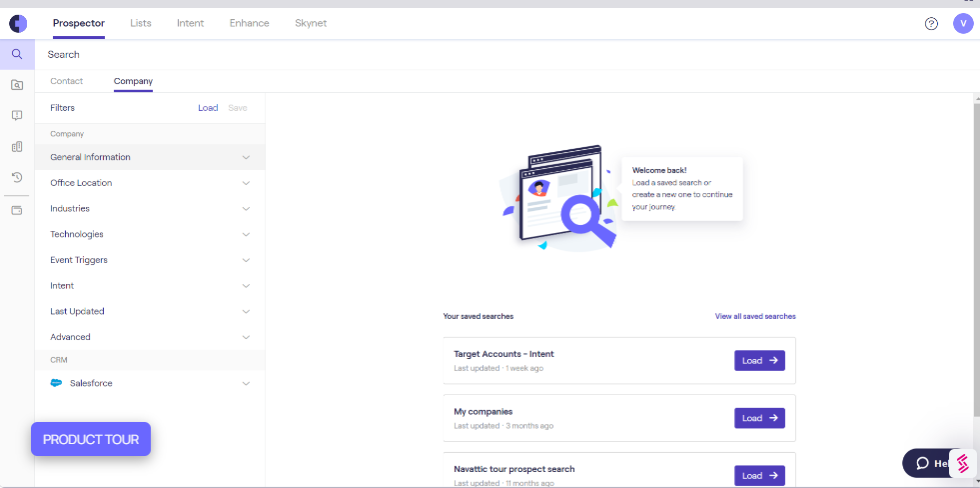The width and height of the screenshot is (980, 488).
Task: Expand Event Triggers filter chevron
Action: tap(247, 260)
